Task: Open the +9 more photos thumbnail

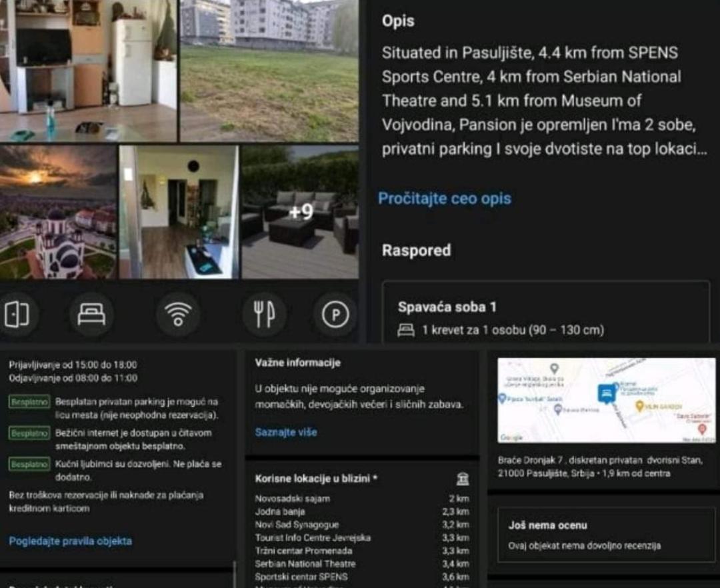Action: tap(300, 212)
